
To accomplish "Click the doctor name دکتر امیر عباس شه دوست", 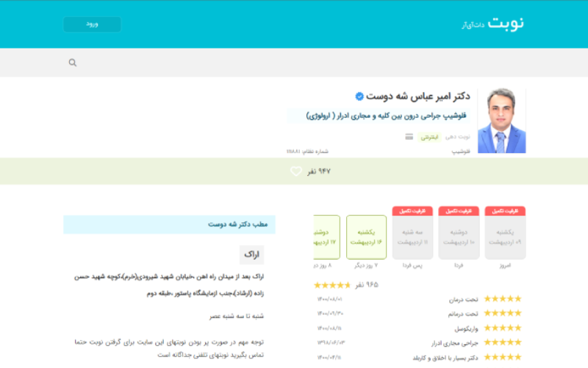I will [417, 96].
